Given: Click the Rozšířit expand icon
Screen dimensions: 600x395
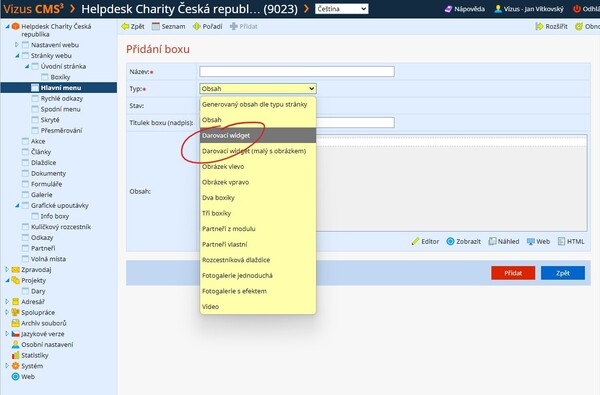Looking at the screenshot, I should (x=539, y=26).
